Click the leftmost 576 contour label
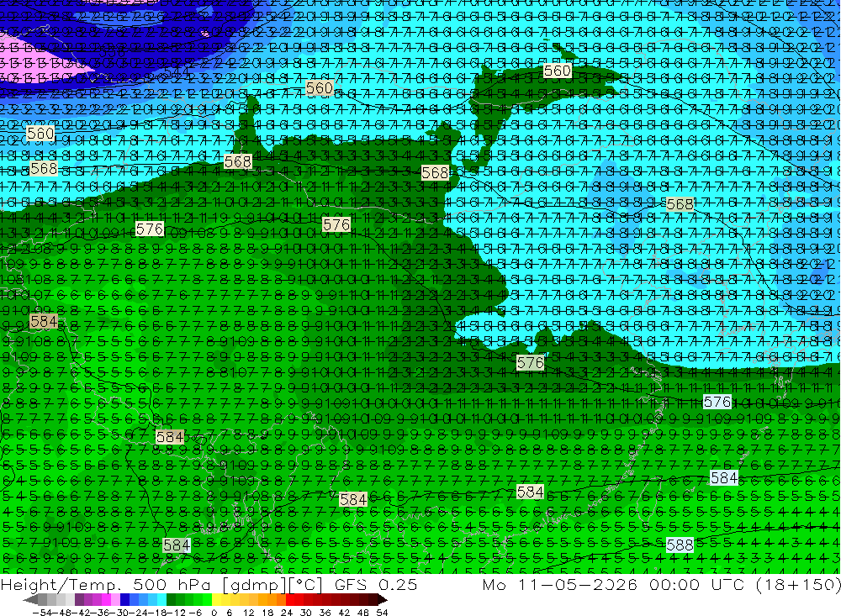 point(149,229)
